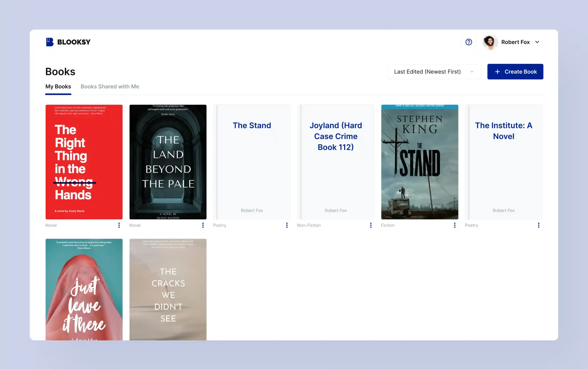Viewport: 588px width, 370px height.
Task: Open three-dot menu beside Fiction label
Action: (455, 225)
